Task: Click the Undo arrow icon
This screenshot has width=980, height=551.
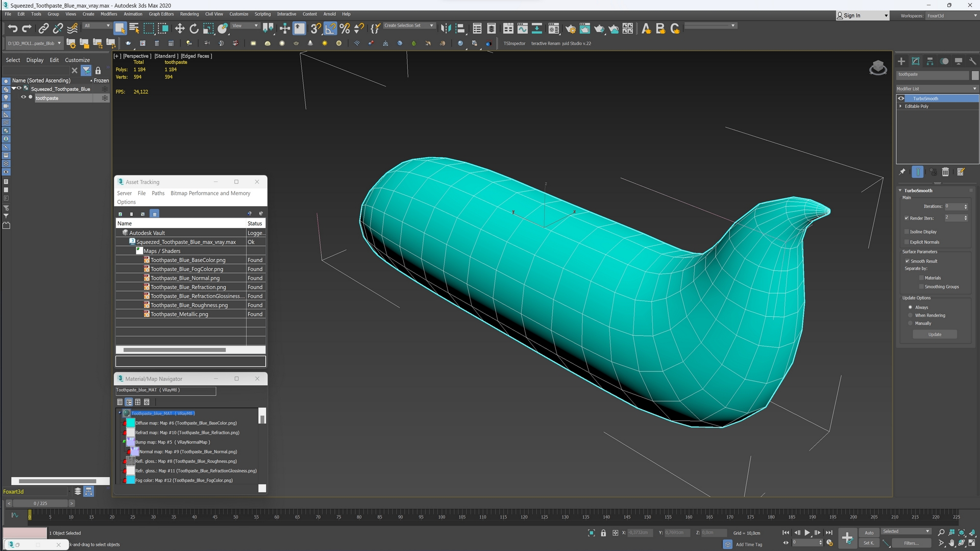Action: pos(12,29)
